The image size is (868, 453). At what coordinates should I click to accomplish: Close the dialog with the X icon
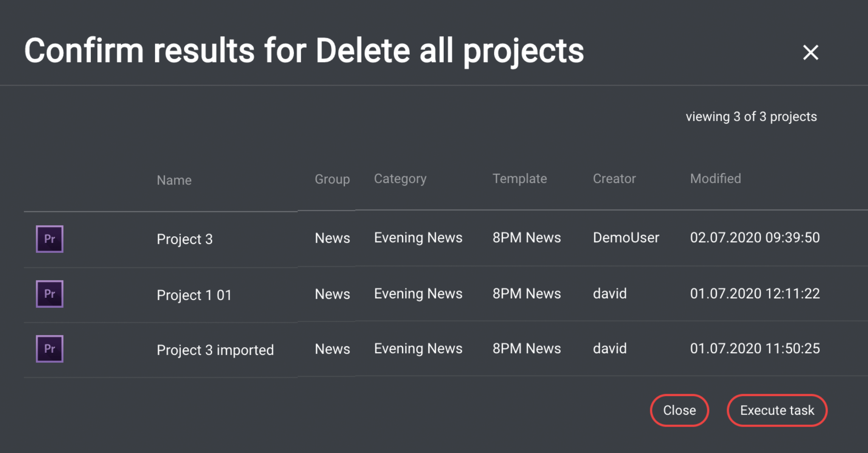810,53
